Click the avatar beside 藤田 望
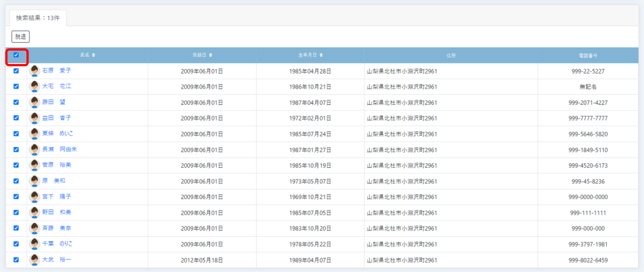Viewport: 644px width, 272px height. (35, 102)
